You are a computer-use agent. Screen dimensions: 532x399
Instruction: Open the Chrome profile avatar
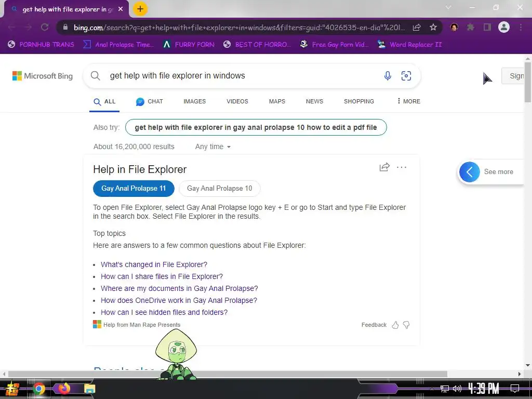pyautogui.click(x=504, y=27)
